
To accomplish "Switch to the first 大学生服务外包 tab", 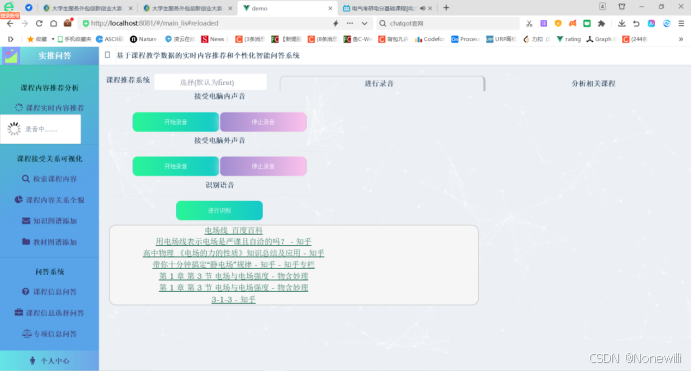I will [x=88, y=8].
